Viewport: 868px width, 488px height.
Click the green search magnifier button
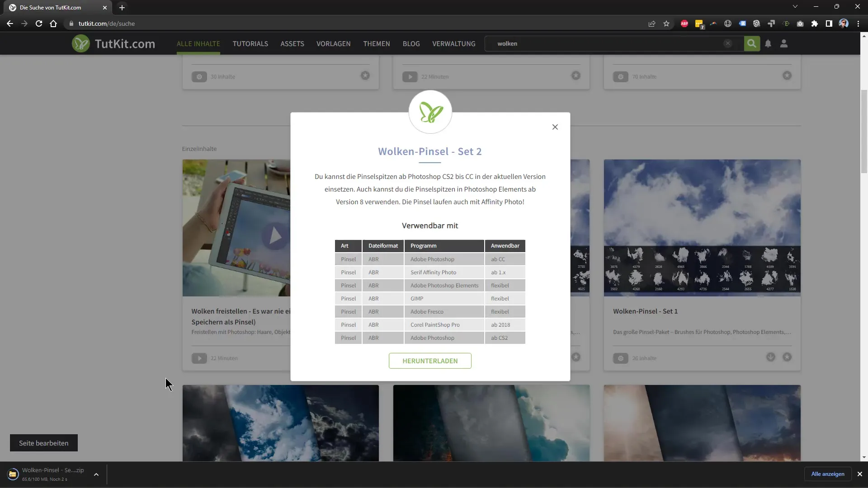[x=752, y=43]
